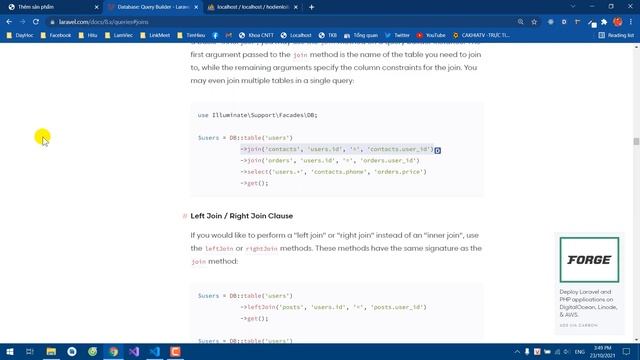The height and width of the screenshot is (360, 640).
Task: Go back using browser back arrow
Action: coord(9,22)
